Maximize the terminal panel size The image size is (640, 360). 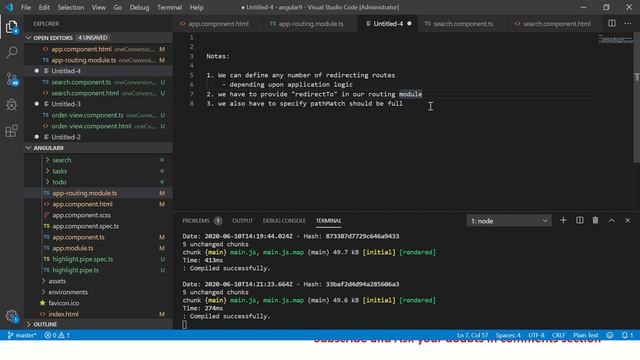tap(611, 220)
